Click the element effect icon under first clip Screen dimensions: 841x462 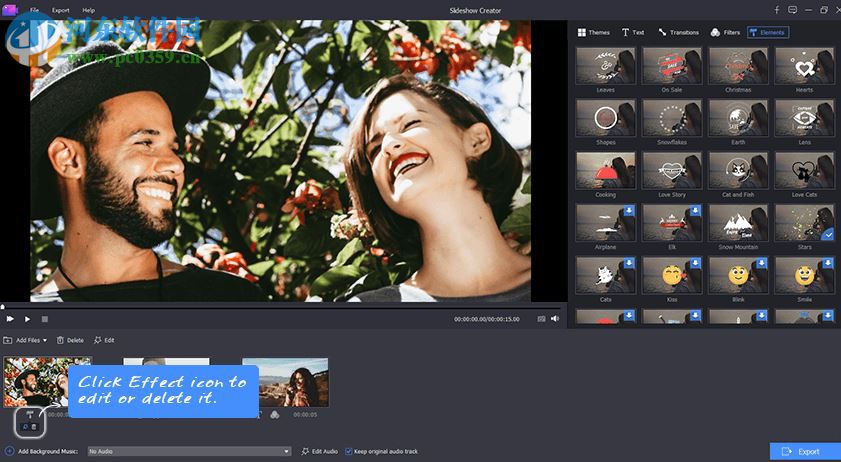pos(30,415)
